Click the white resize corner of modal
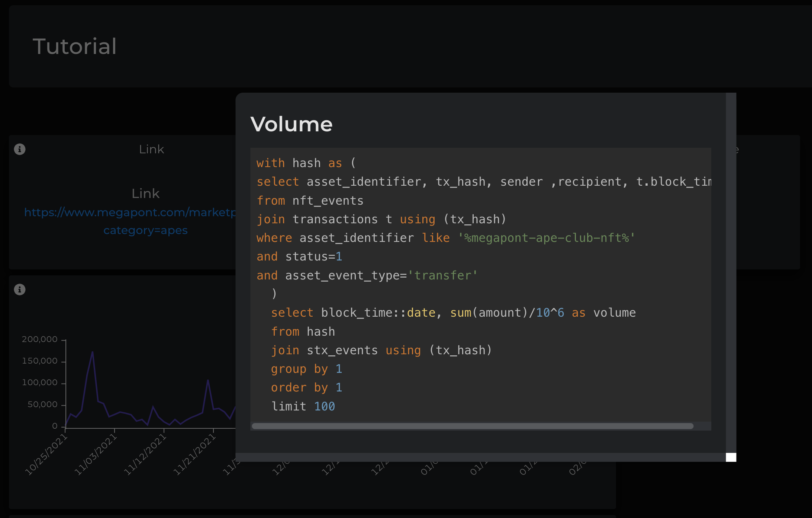The height and width of the screenshot is (518, 812). 731,457
